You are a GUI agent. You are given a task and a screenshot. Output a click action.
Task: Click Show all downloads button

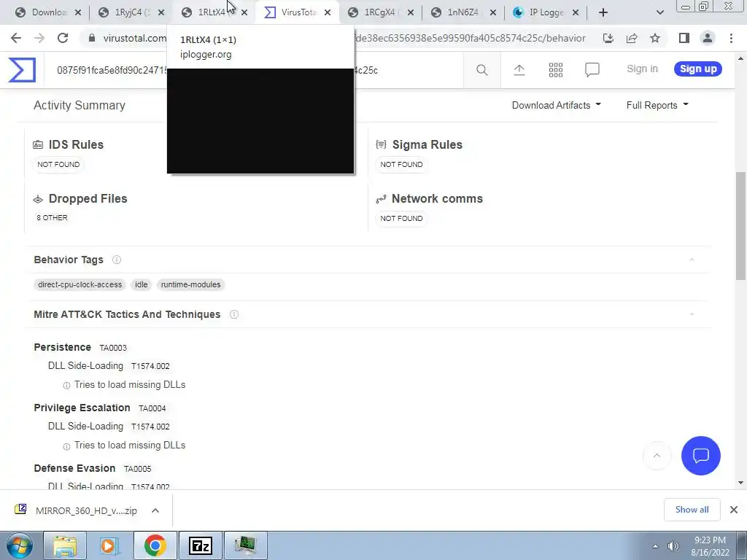pyautogui.click(x=692, y=510)
